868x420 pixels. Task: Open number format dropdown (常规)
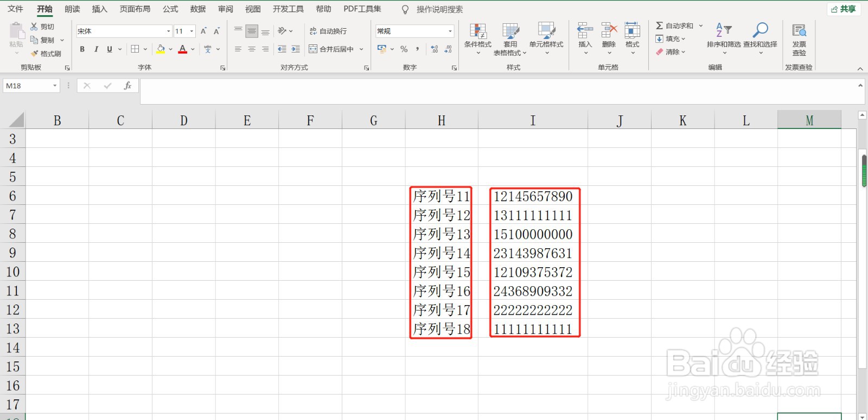(450, 31)
